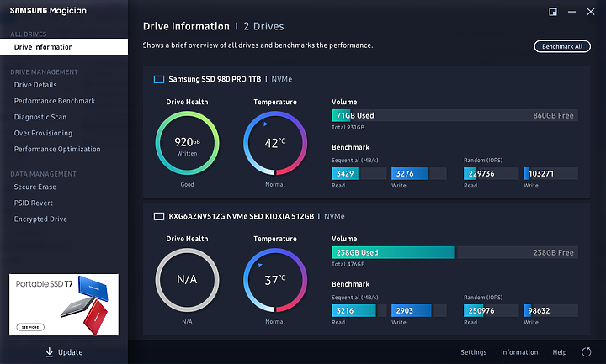This screenshot has height=364, width=606.
Task: Click the Samsung Magician logo
Action: coord(48,11)
